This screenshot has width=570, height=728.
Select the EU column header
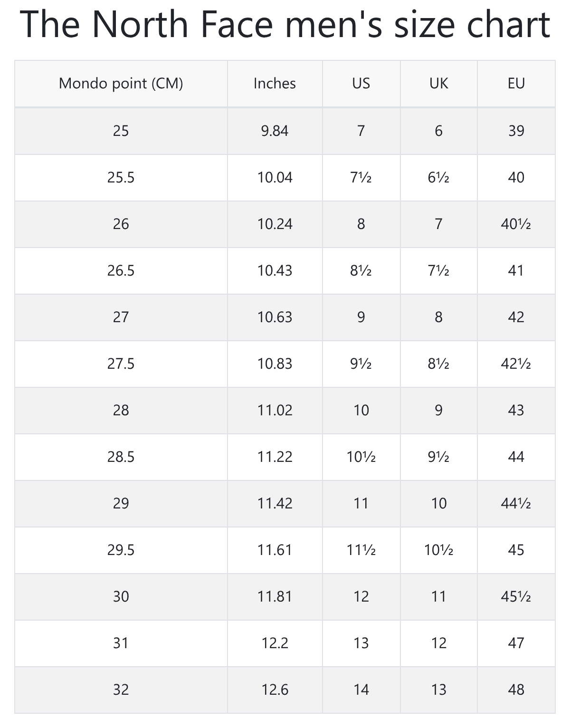pos(516,84)
